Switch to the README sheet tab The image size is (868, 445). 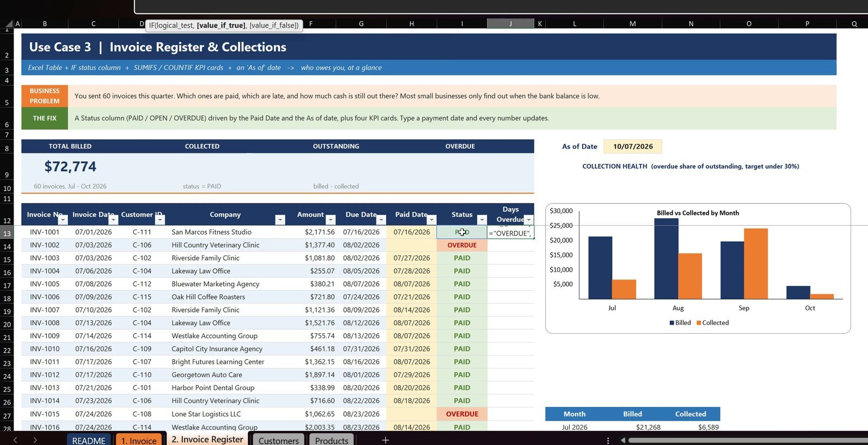89,440
